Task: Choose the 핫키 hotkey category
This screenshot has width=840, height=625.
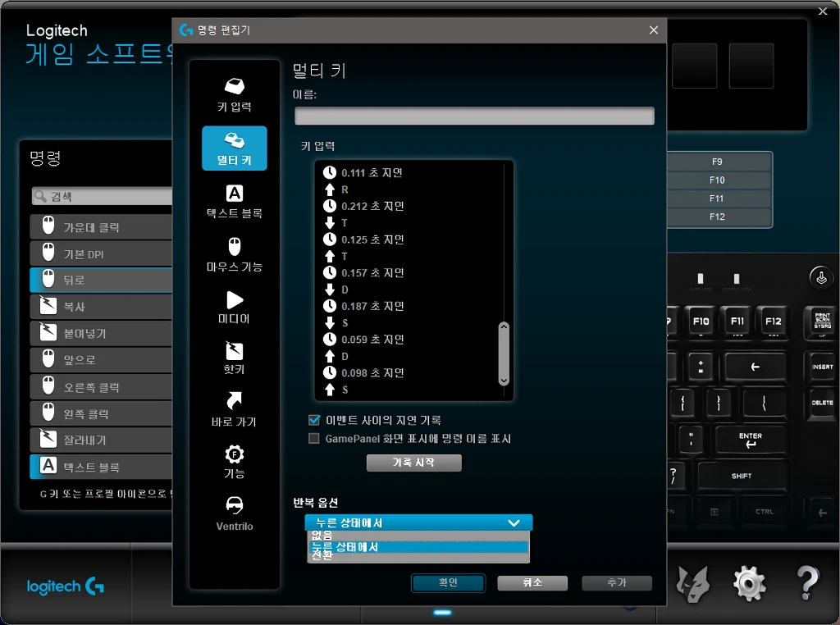Action: pos(234,358)
